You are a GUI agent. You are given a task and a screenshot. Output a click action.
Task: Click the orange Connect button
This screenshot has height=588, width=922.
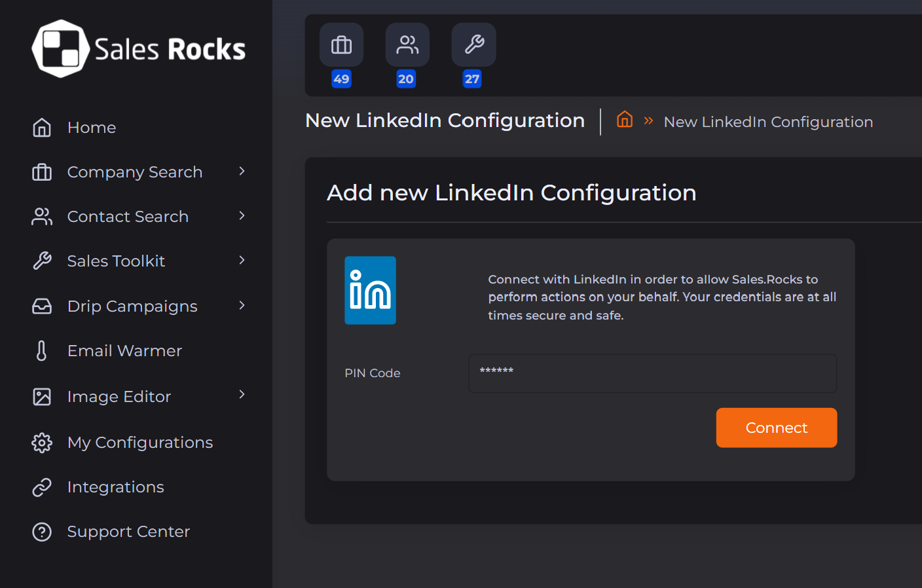(777, 428)
